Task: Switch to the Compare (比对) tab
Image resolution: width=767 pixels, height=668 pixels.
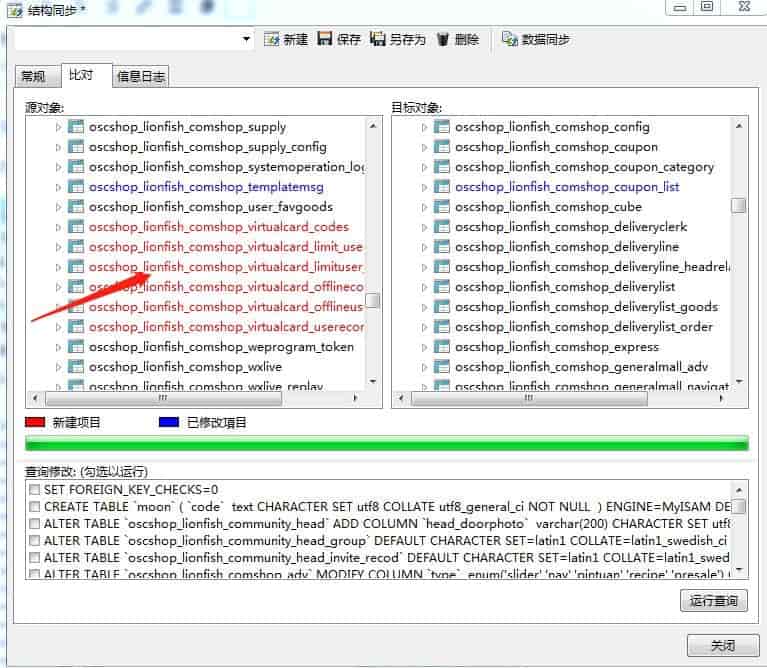Action: (x=87, y=75)
